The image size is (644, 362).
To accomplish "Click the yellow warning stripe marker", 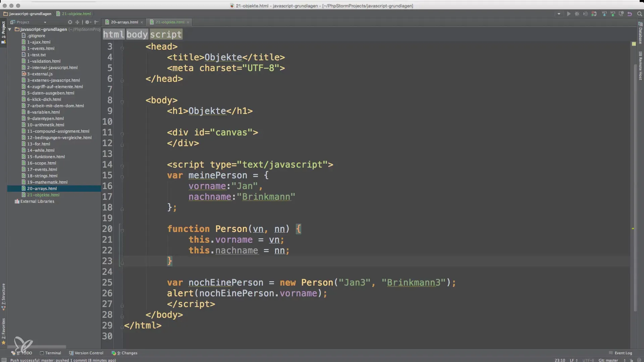I will (x=633, y=229).
